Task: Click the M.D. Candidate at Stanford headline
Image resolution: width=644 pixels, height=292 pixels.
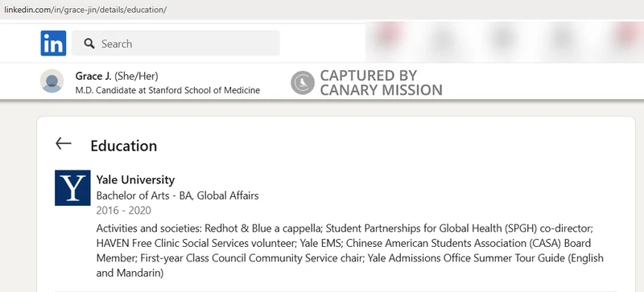Action: tap(167, 90)
